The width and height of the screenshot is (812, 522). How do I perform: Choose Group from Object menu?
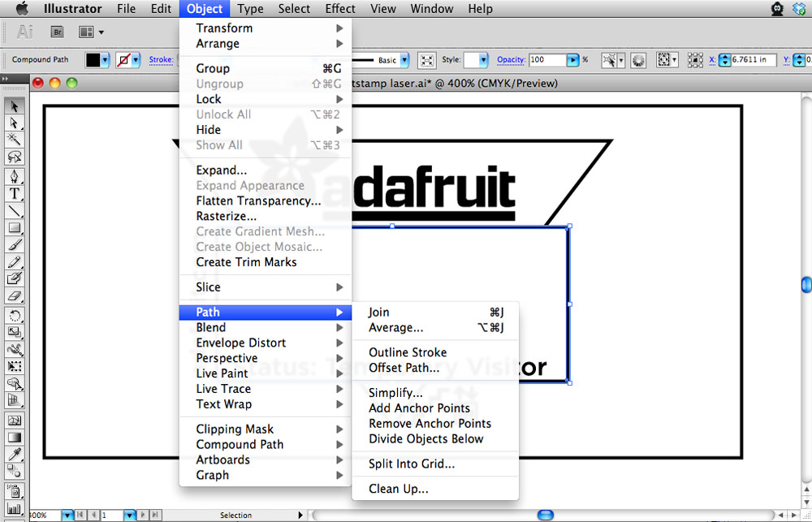pyautogui.click(x=266, y=68)
